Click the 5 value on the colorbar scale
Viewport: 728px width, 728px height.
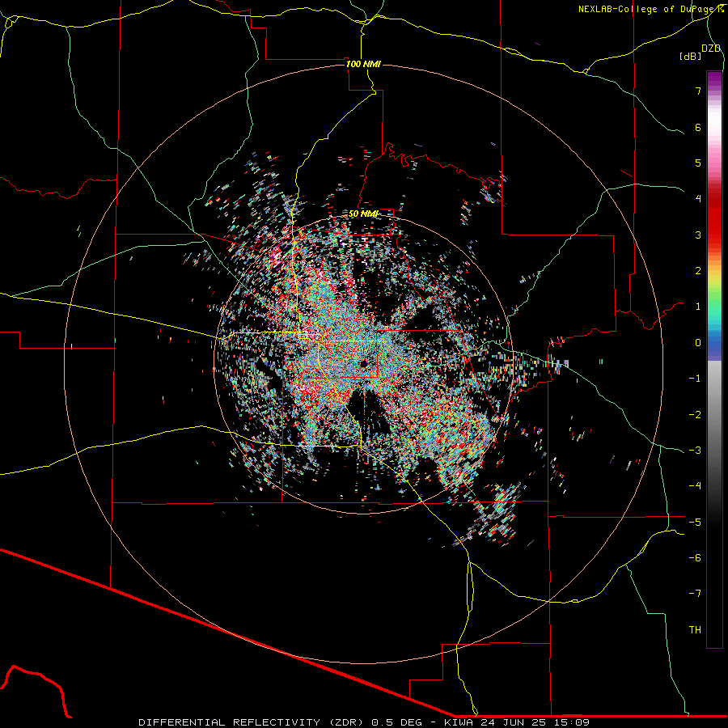[698, 163]
